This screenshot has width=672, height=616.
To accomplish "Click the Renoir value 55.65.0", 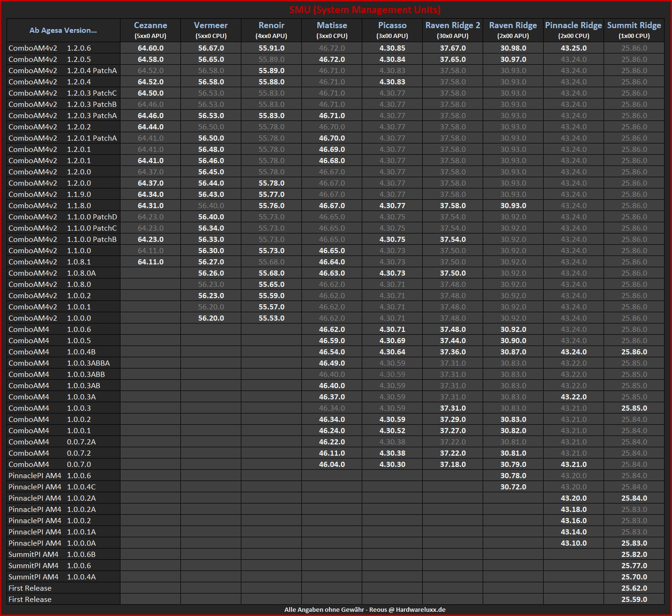I will click(271, 284).
